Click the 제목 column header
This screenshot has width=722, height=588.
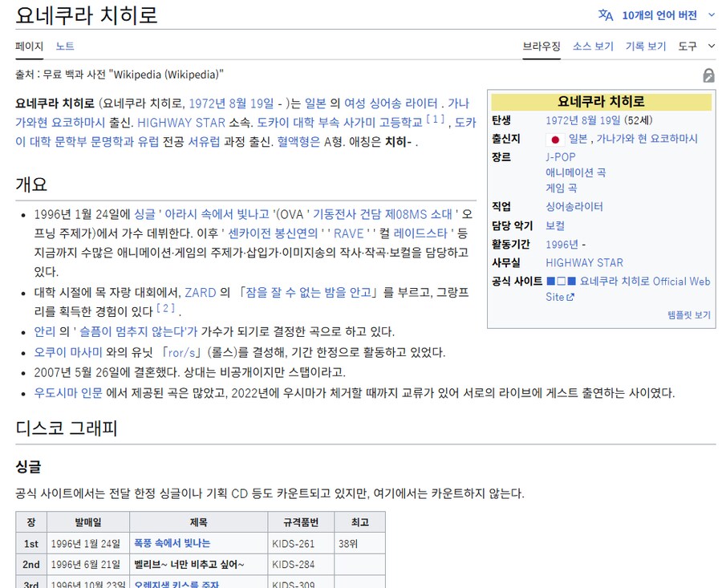198,522
